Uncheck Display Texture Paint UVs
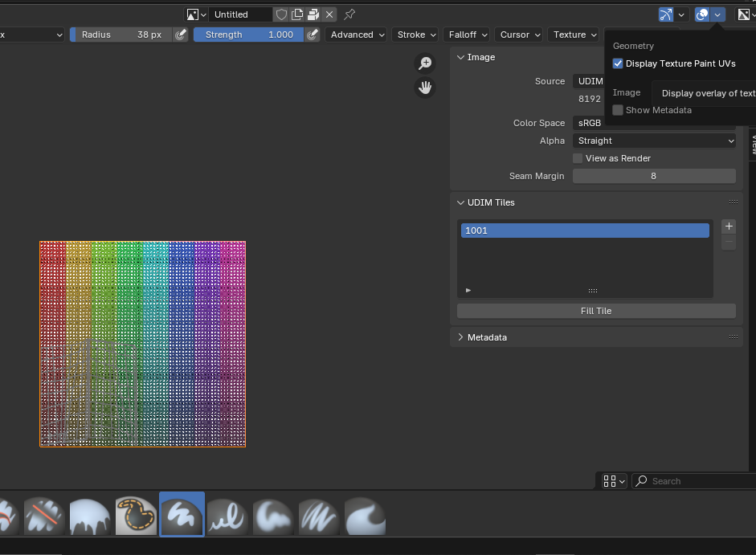 pyautogui.click(x=618, y=63)
